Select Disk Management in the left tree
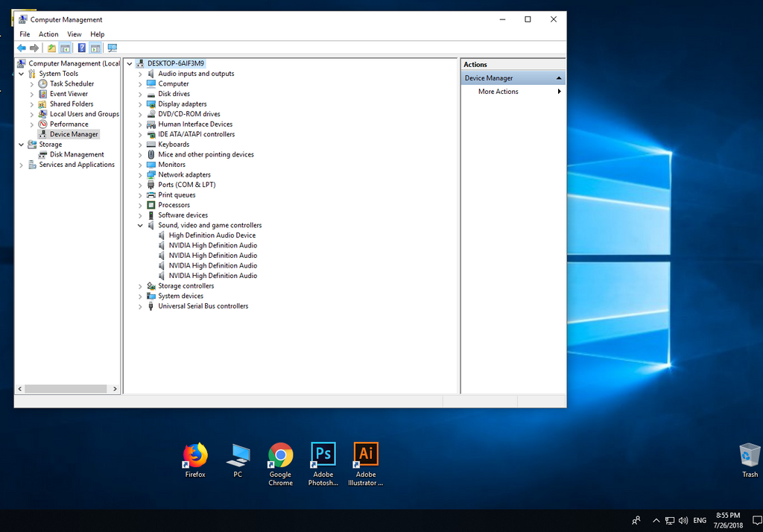Screen dimensions: 763x532 pyautogui.click(x=77, y=155)
